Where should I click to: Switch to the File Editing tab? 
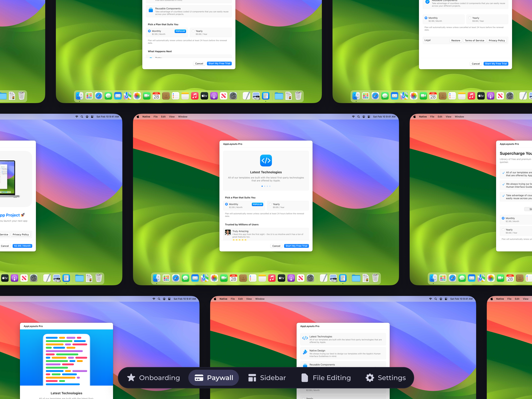click(326, 378)
